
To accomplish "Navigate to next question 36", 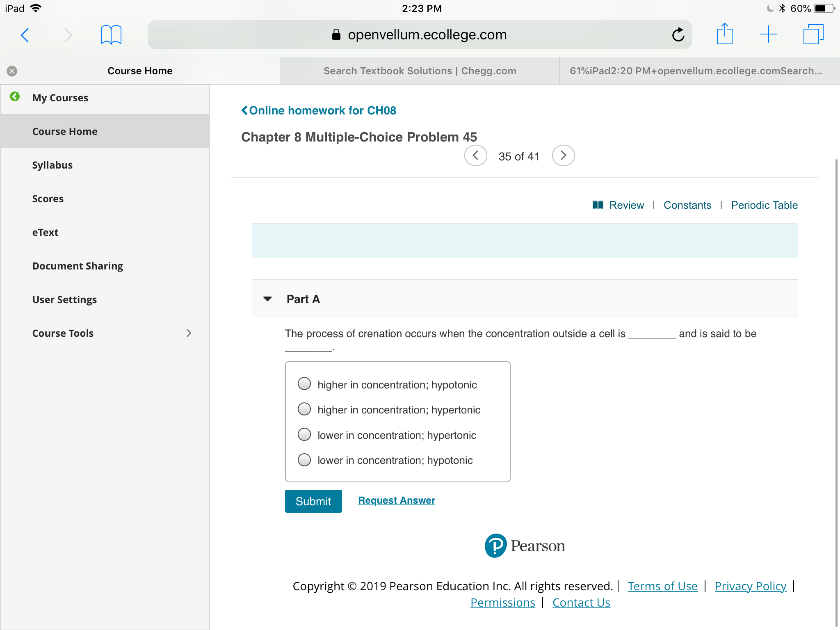I will [x=562, y=156].
